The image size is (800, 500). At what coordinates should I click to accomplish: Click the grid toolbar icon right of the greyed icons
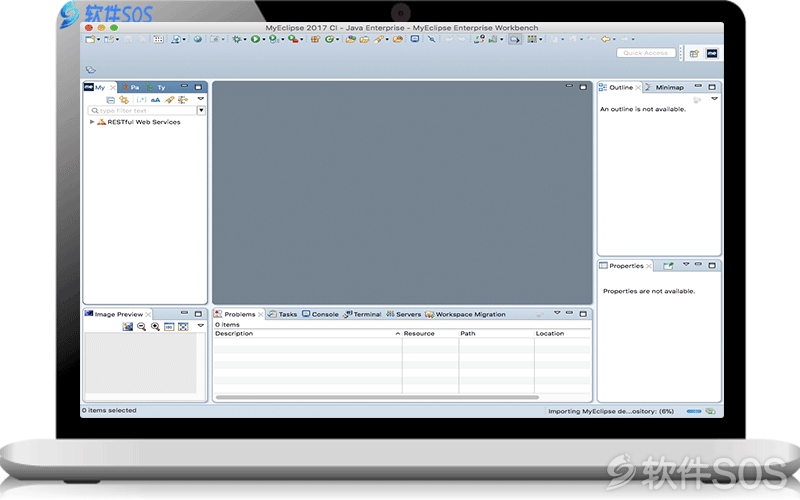point(159,39)
